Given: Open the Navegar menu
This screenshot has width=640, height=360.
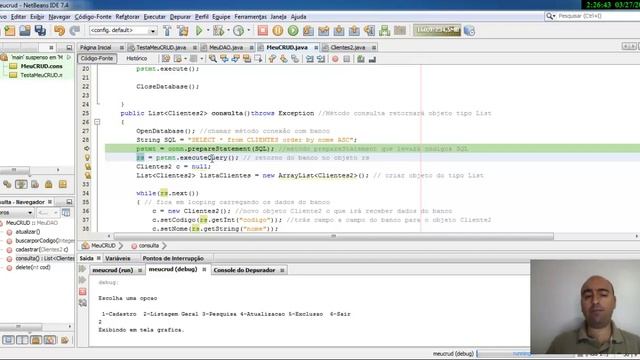Looking at the screenshot, I should 60,17.
